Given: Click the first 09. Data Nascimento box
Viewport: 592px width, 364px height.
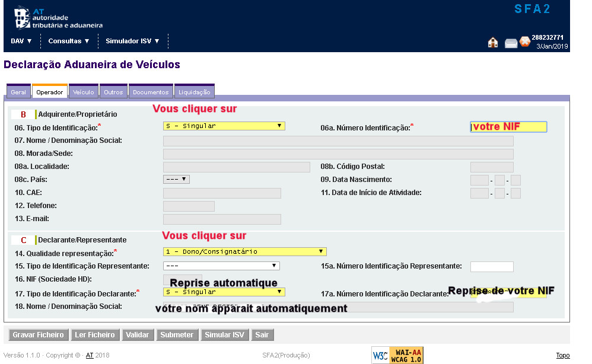Looking at the screenshot, I should [479, 180].
